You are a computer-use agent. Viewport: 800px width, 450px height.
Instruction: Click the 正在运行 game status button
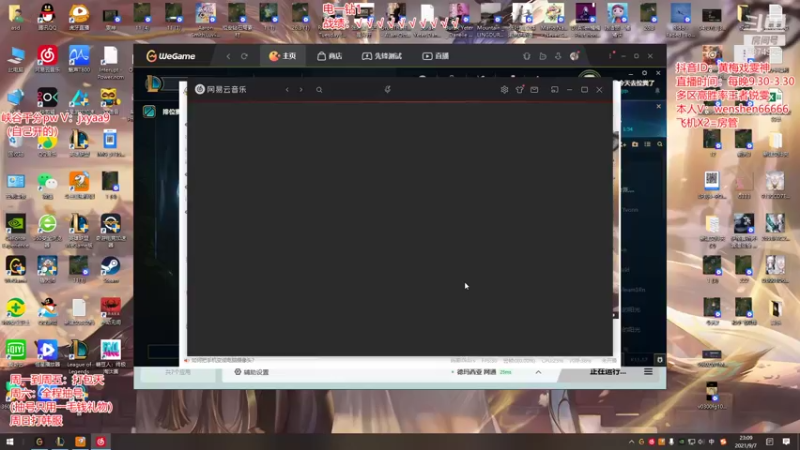click(x=607, y=372)
